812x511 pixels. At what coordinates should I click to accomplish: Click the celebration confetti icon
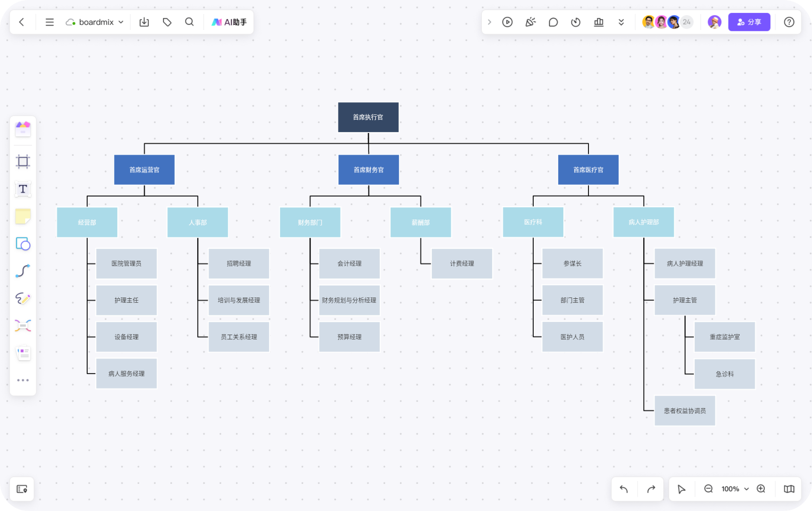tap(530, 22)
